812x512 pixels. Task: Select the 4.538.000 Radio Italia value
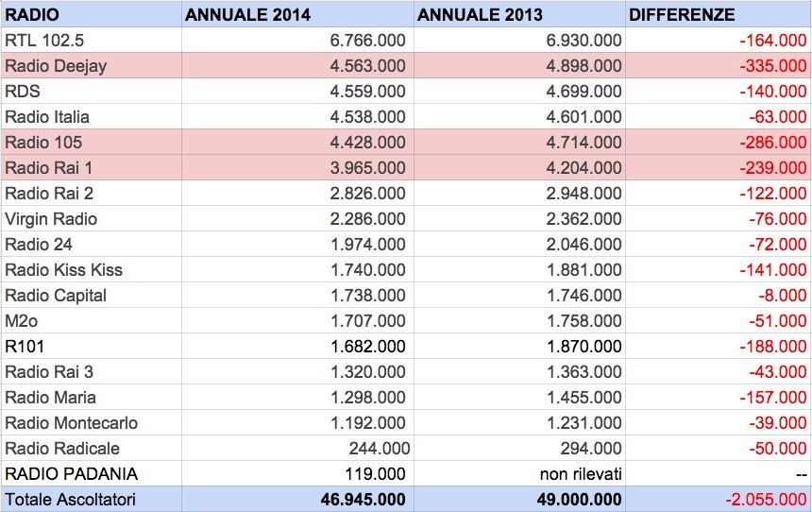click(367, 116)
